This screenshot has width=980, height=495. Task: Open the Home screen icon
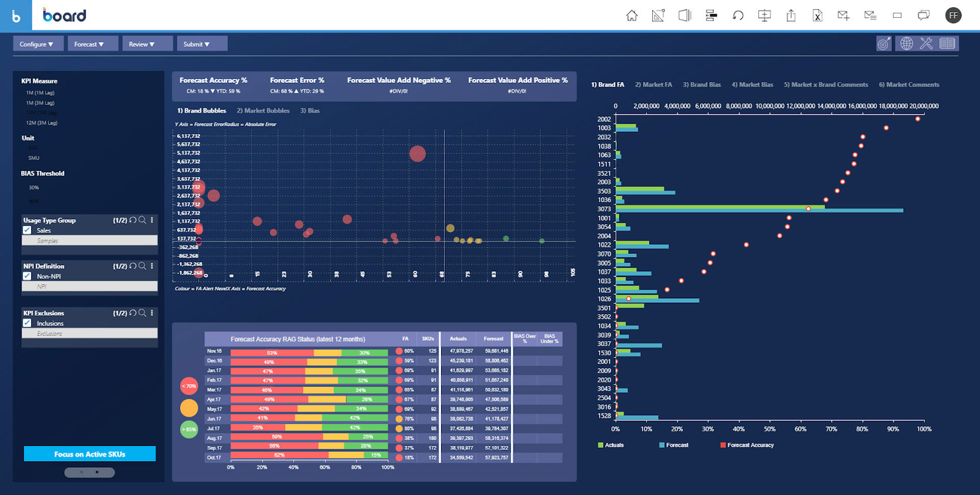632,15
